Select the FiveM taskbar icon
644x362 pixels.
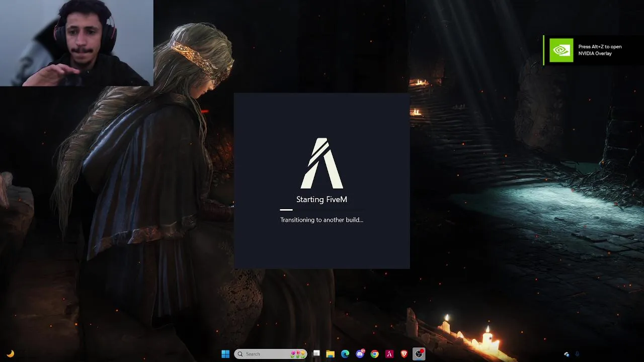coord(389,354)
